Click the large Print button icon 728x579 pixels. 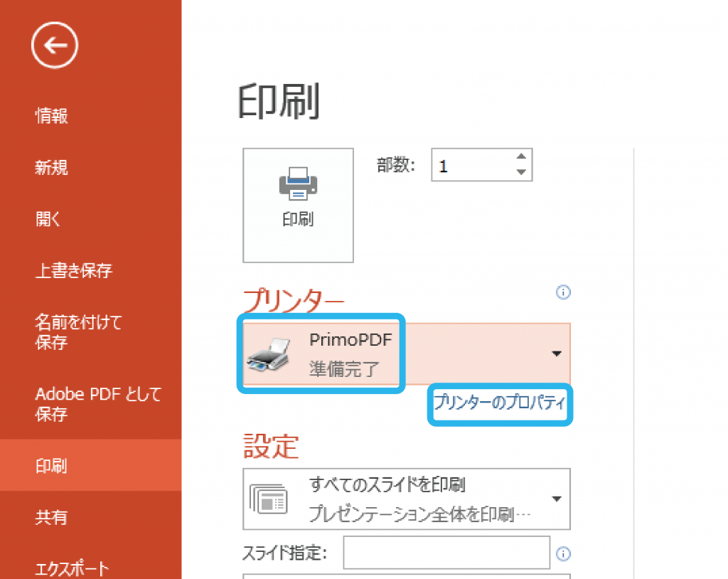[298, 186]
